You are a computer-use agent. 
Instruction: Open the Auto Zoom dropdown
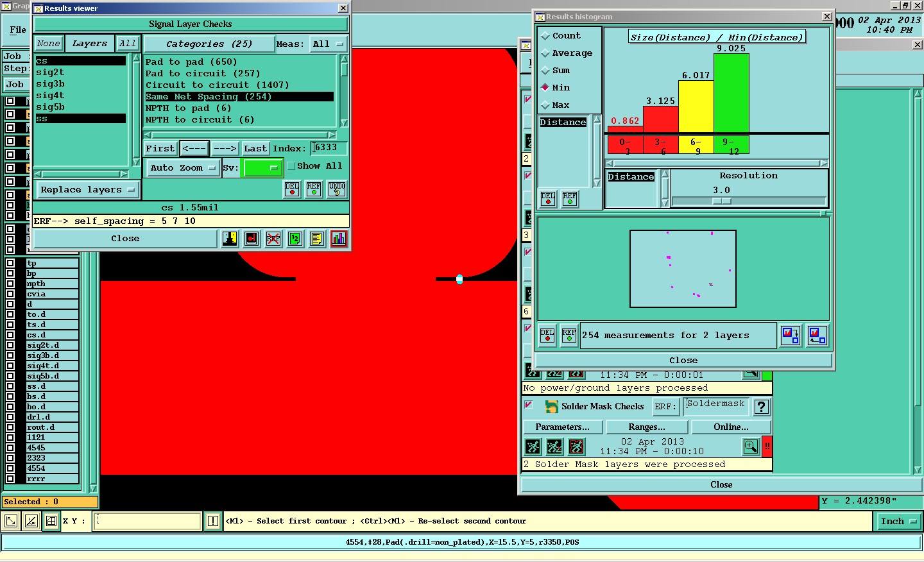tap(183, 168)
